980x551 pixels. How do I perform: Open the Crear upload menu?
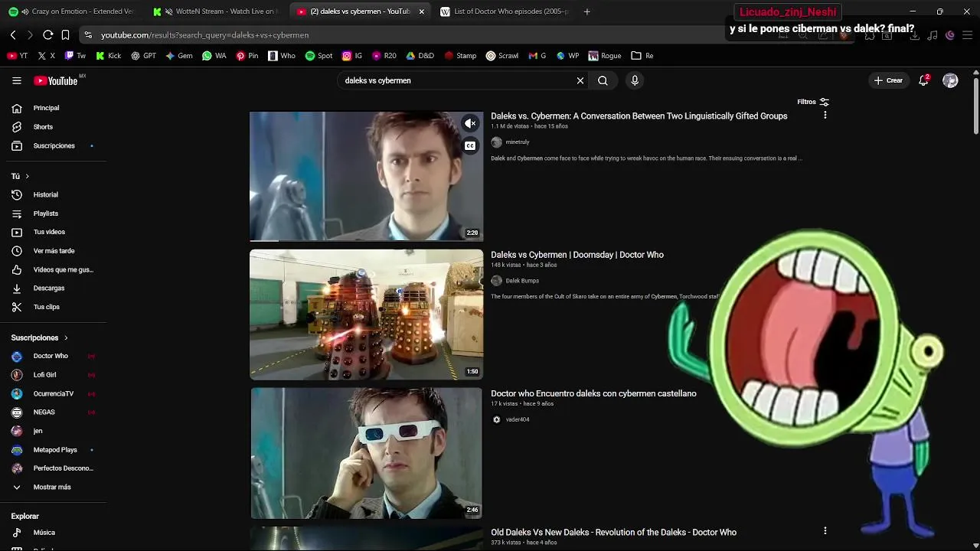pos(889,80)
